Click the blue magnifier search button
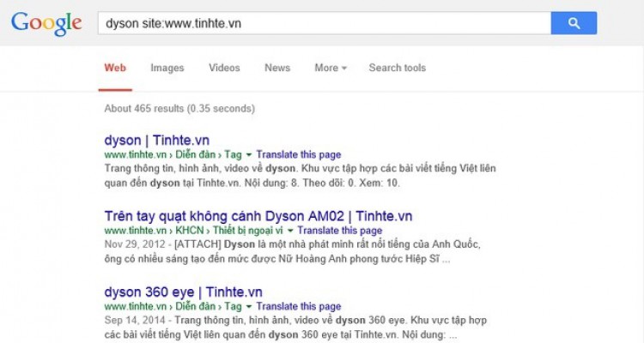This screenshot has height=343, width=644. [574, 23]
